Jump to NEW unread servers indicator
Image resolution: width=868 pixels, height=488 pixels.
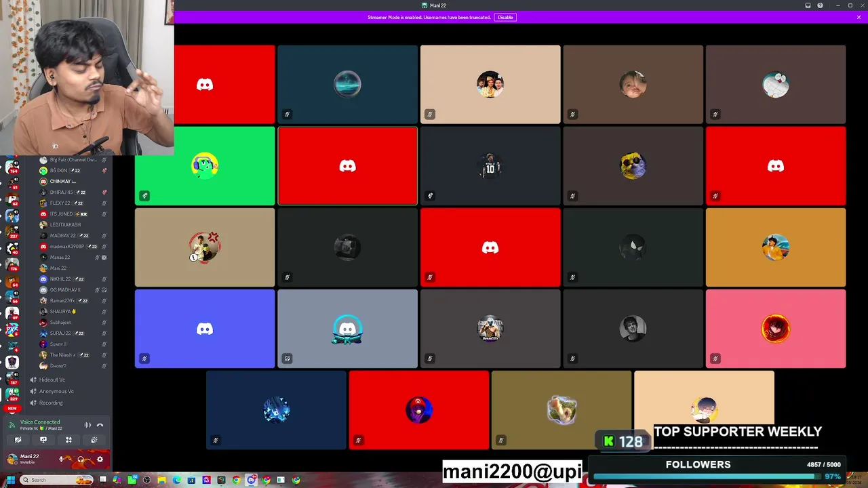[12, 409]
